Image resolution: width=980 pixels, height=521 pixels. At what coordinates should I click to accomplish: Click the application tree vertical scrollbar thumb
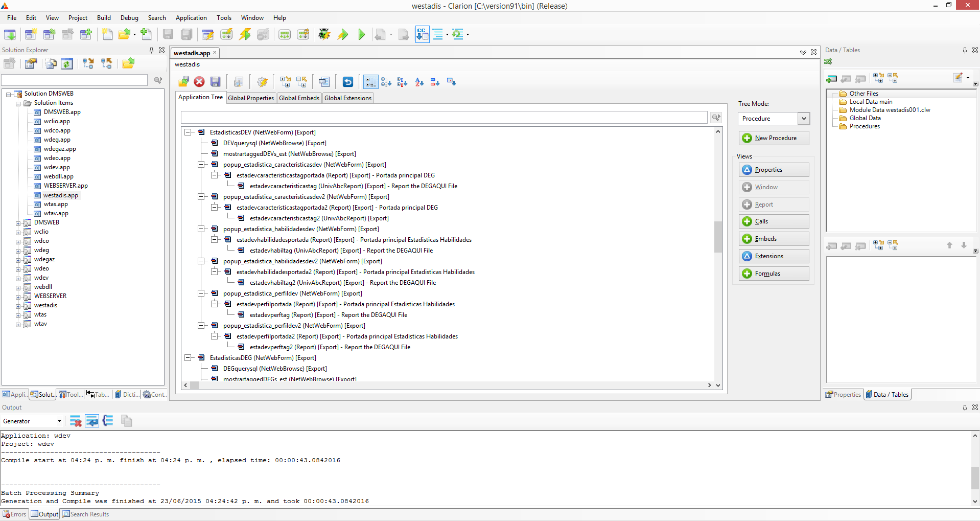coord(718,237)
